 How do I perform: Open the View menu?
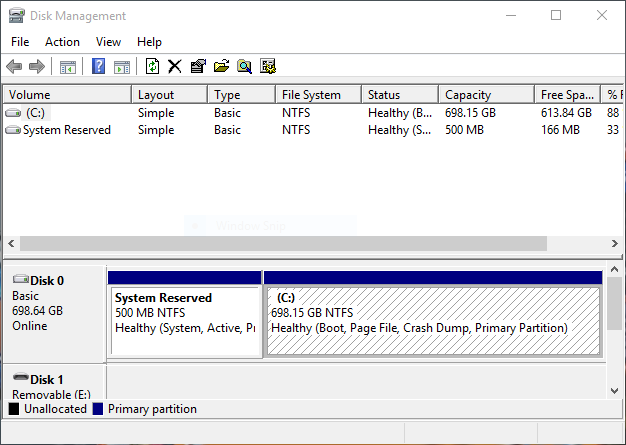pos(108,42)
